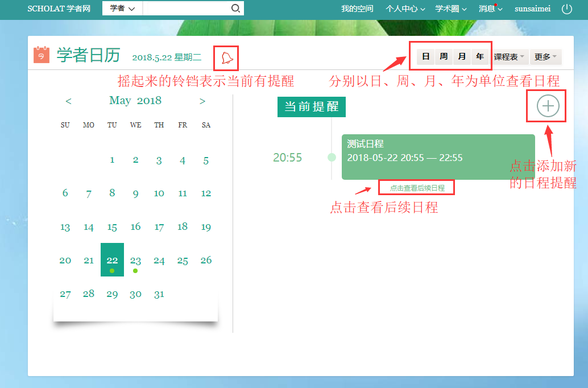The height and width of the screenshot is (388, 588).
Task: Switch to year view (年)
Action: tap(480, 57)
